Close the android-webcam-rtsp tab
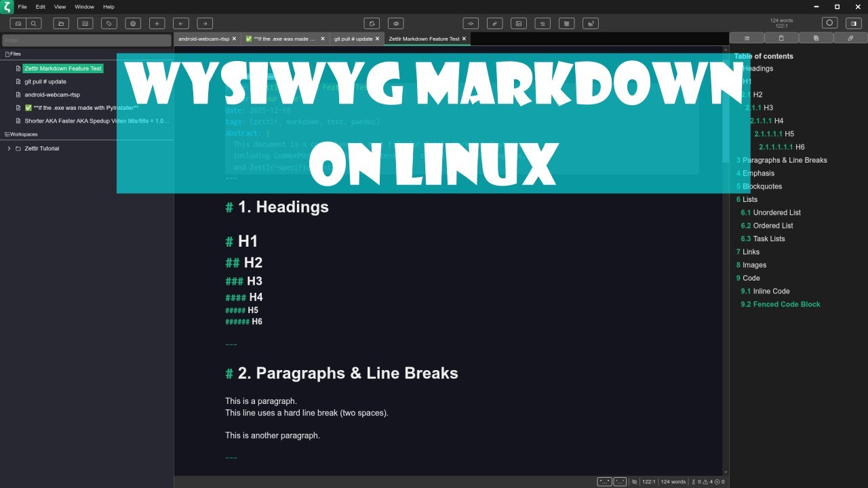This screenshot has width=868, height=488. coord(234,39)
